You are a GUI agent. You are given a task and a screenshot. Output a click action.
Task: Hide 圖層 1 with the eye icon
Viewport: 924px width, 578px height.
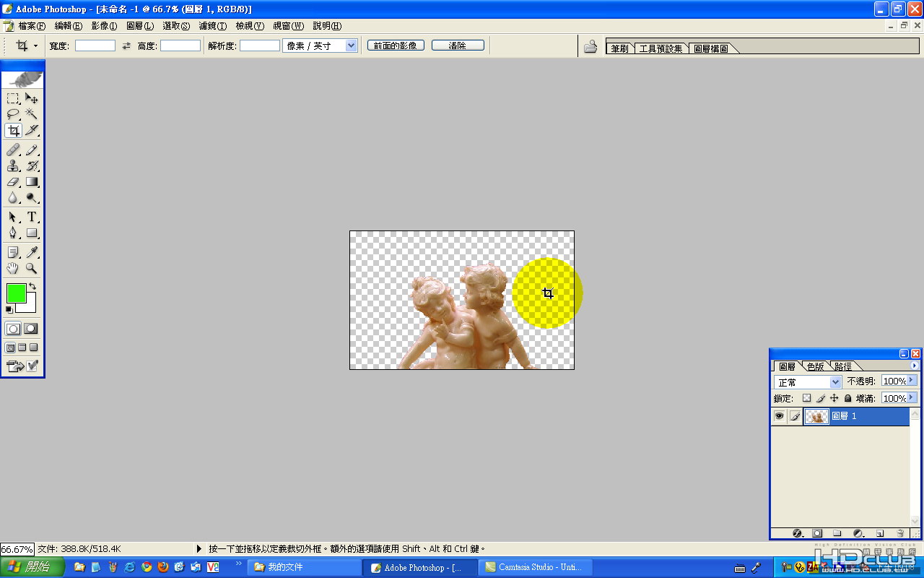(779, 416)
